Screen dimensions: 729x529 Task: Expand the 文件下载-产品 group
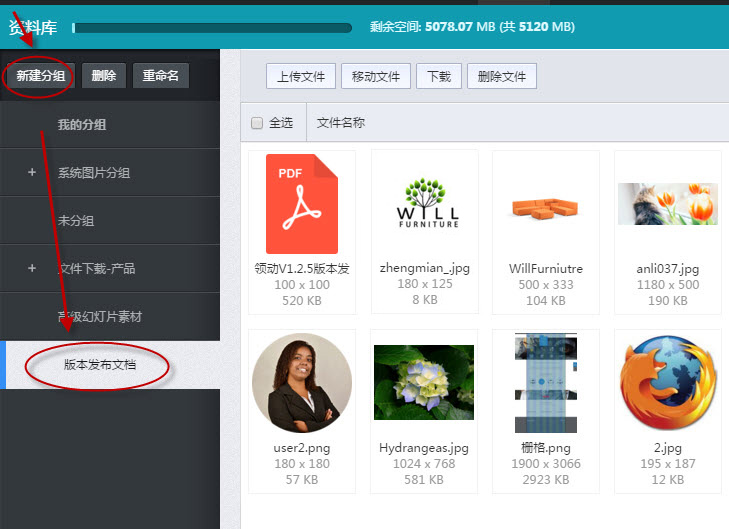32,268
